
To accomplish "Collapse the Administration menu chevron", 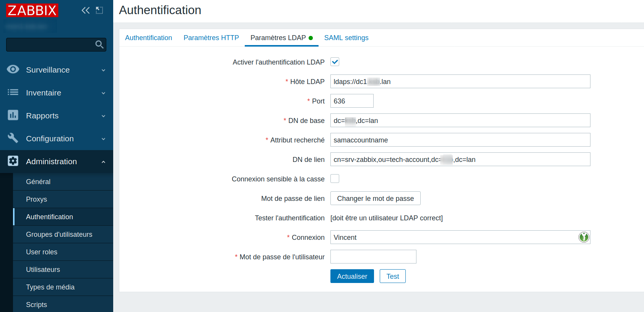I will (x=103, y=162).
